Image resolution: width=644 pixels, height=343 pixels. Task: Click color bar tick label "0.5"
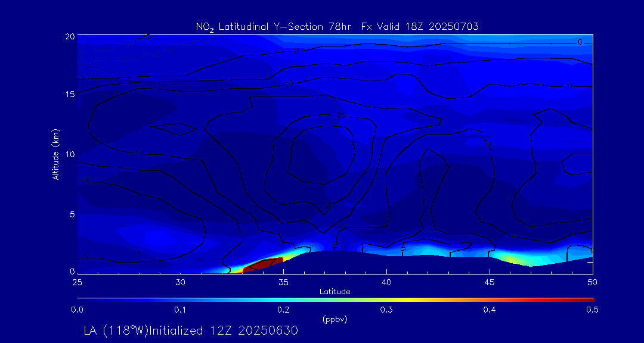pos(593,311)
